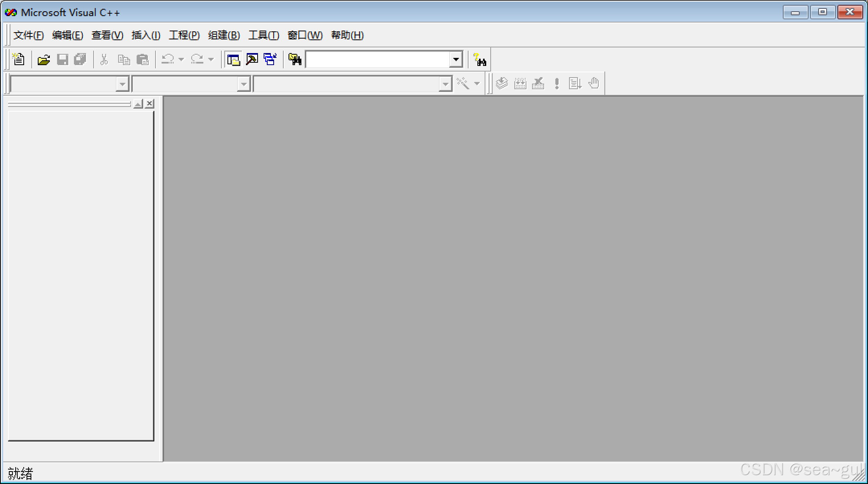Click the Find in Files binoculars icon
The image size is (868, 484).
point(295,59)
